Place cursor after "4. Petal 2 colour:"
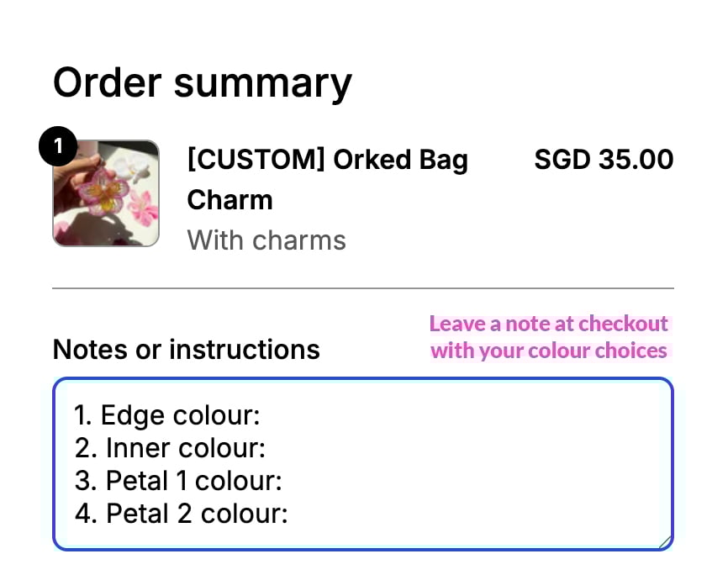 [290, 514]
